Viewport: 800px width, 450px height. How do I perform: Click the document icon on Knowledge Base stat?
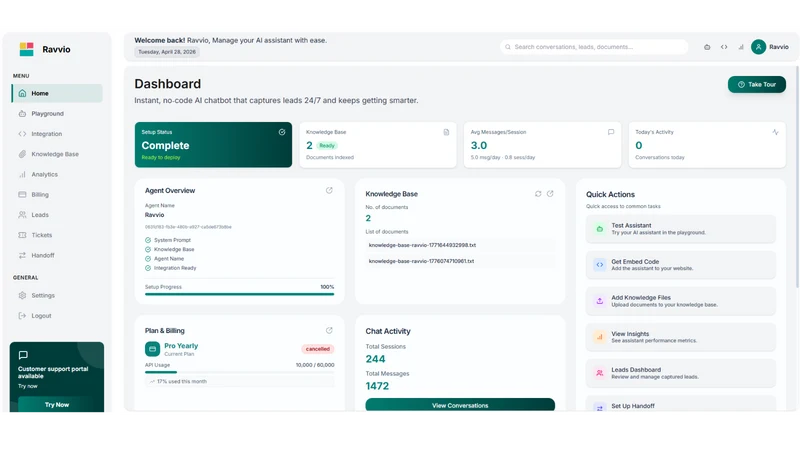point(446,132)
